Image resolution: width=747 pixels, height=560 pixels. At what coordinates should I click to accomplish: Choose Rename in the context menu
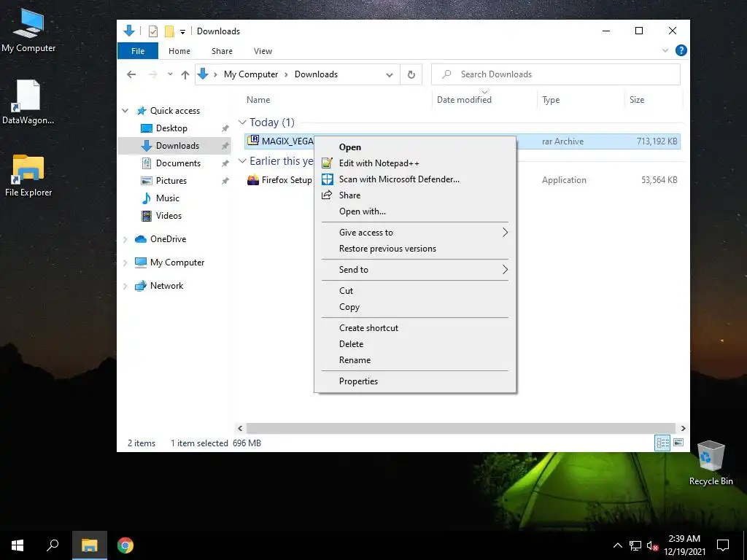(x=415, y=360)
